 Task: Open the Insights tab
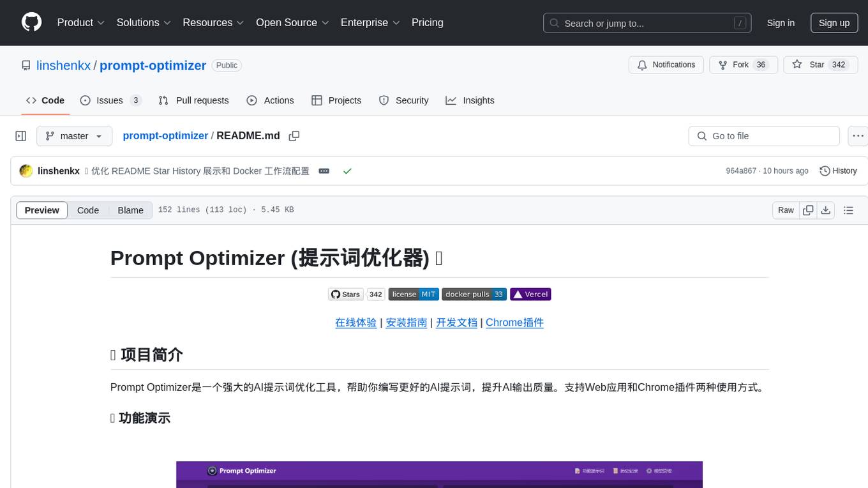(470, 100)
